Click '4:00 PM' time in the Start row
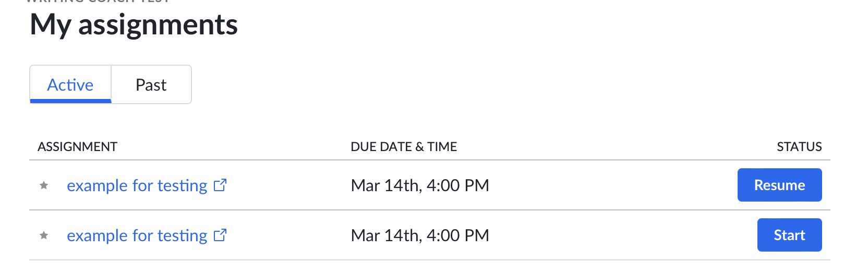This screenshot has width=868, height=274. coord(457,235)
